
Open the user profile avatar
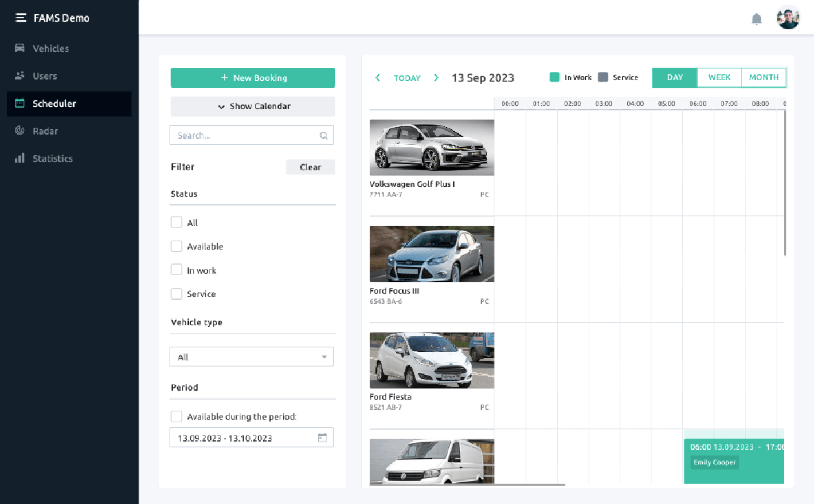788,18
